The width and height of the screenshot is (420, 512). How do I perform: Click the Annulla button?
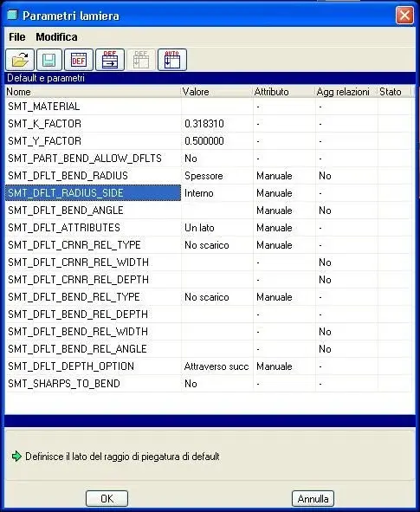click(313, 499)
